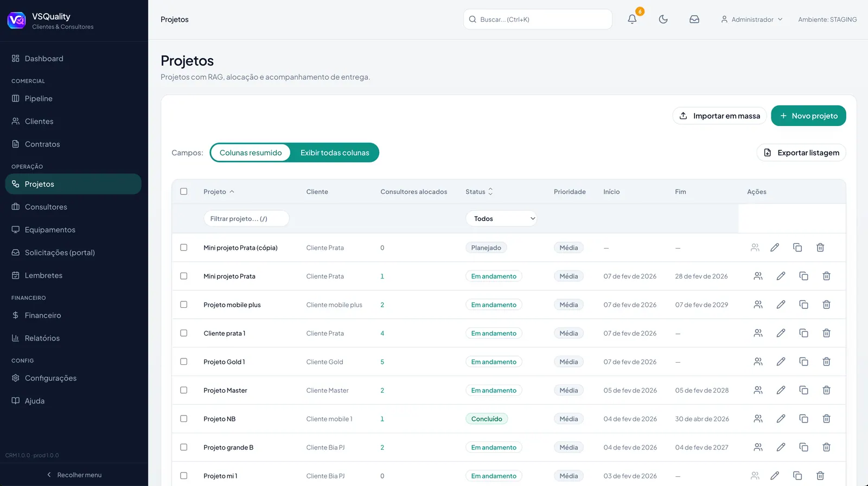Switch to Colunas resumido view
The width and height of the screenshot is (868, 486).
click(251, 153)
